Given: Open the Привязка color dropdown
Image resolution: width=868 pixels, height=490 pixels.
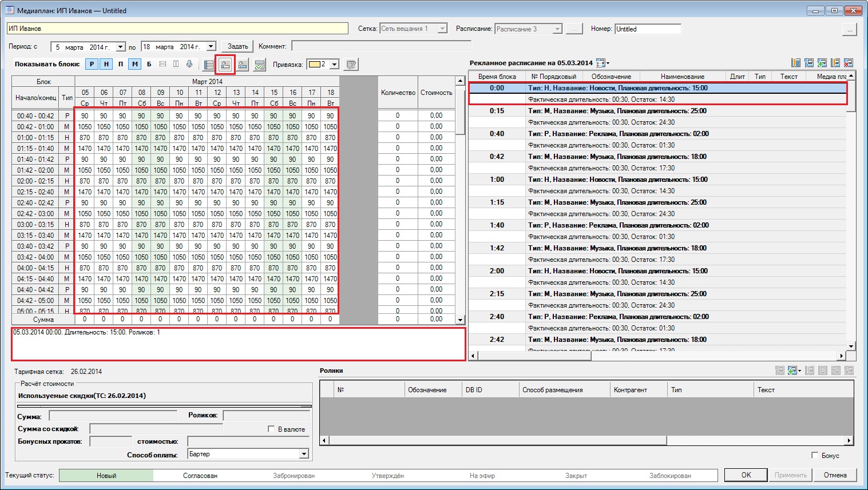Looking at the screenshot, I should [335, 65].
